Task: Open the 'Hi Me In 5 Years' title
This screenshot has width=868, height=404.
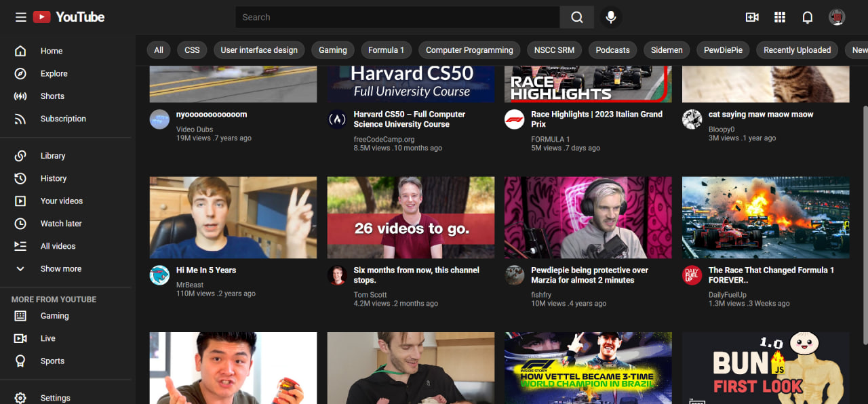Action: (x=206, y=270)
